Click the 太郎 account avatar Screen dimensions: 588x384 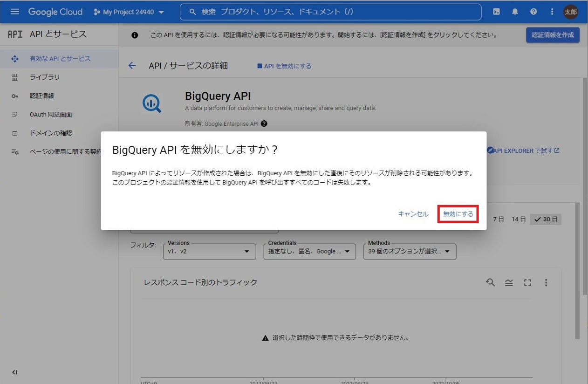(x=571, y=12)
